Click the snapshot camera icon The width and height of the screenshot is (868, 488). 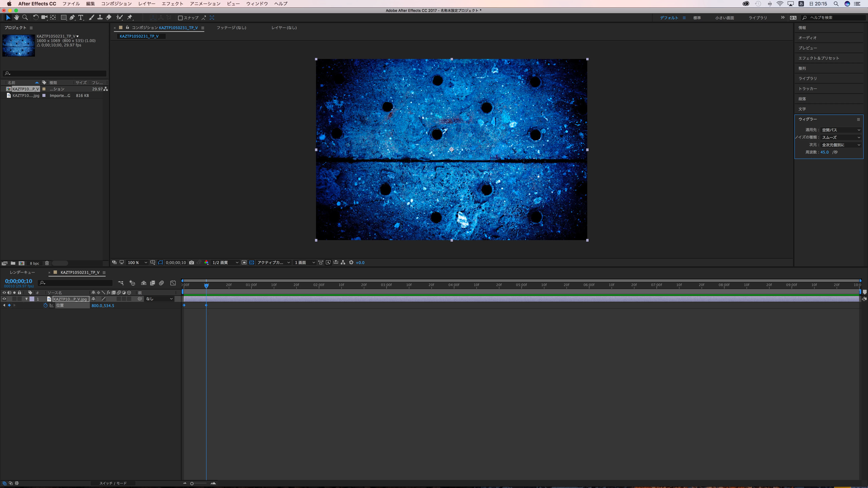click(191, 263)
